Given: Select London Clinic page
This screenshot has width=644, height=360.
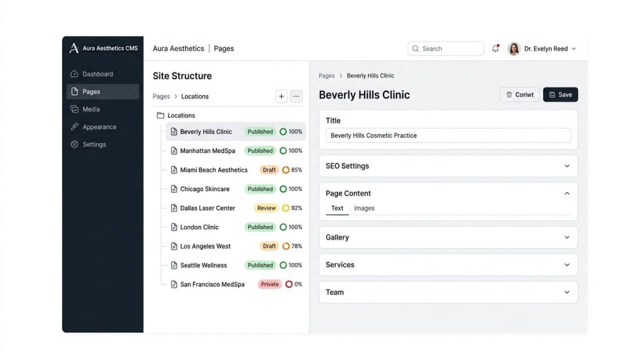Looking at the screenshot, I should [236, 227].
